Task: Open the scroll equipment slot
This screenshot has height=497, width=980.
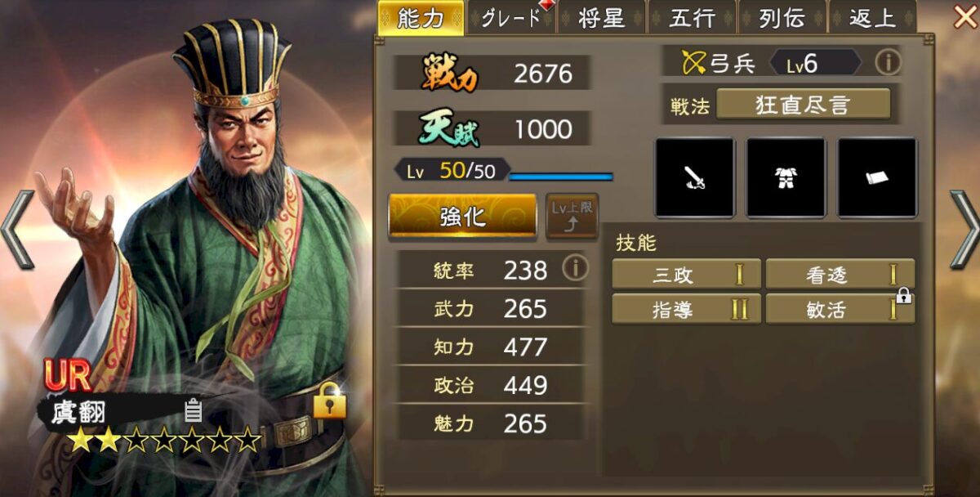Action: pyautogui.click(x=877, y=178)
